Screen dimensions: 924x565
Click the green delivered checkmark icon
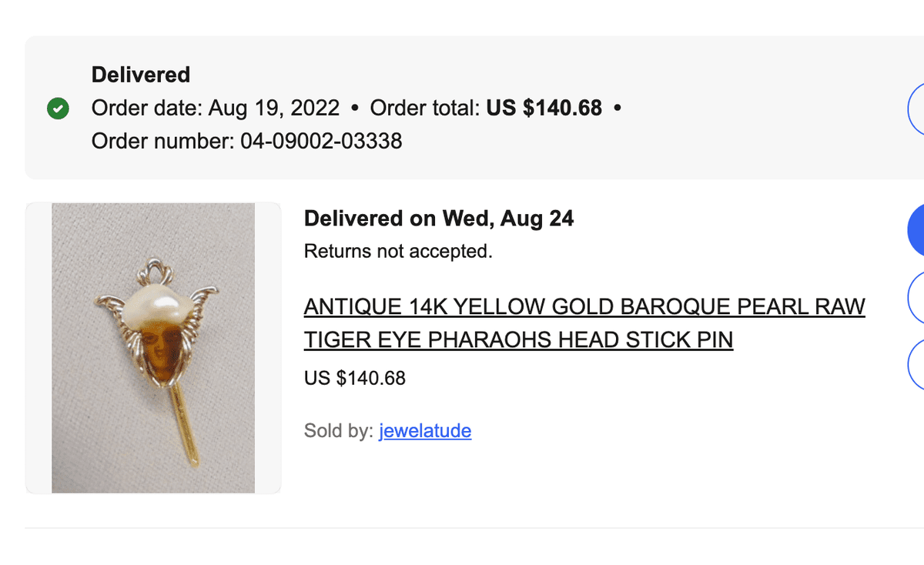(x=58, y=109)
